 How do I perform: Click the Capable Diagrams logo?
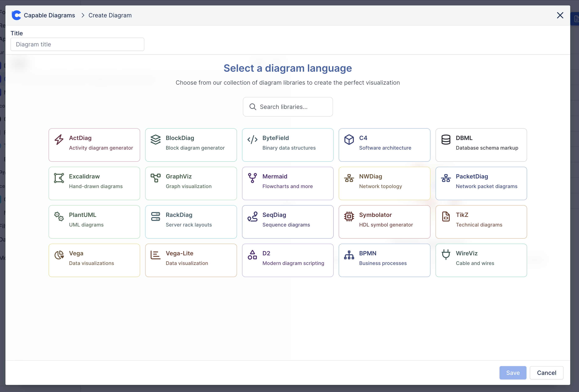pyautogui.click(x=16, y=15)
